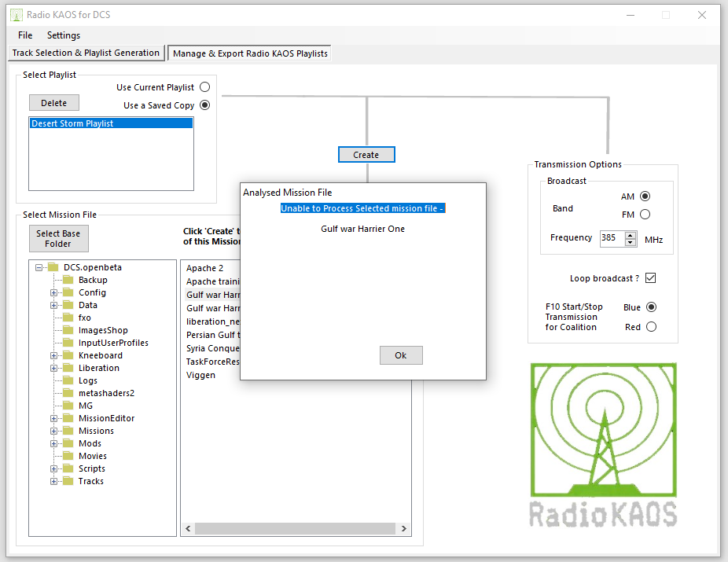Select Red coalition for F10 transmission
Screen dimensions: 728x562
(x=652, y=327)
